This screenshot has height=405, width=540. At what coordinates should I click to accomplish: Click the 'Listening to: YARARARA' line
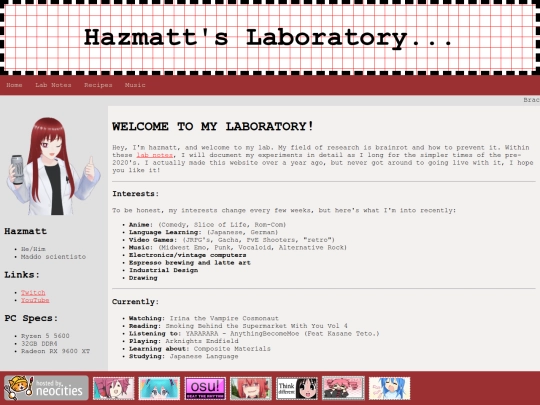pos(254,334)
